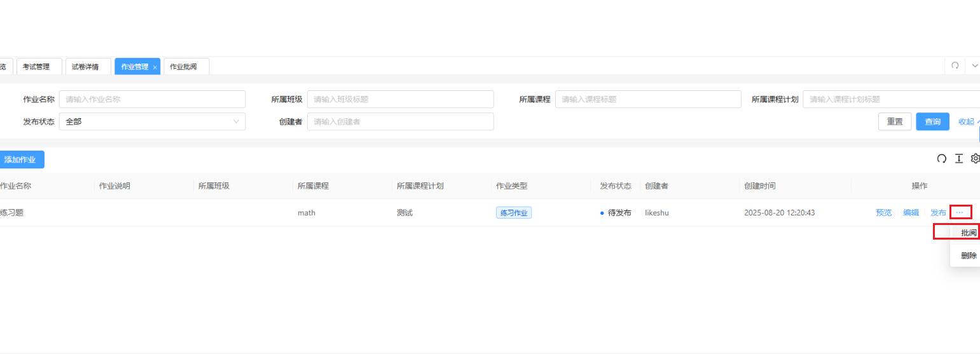Click the 重置 reset button
Image resolution: width=980 pixels, height=354 pixels.
point(894,121)
